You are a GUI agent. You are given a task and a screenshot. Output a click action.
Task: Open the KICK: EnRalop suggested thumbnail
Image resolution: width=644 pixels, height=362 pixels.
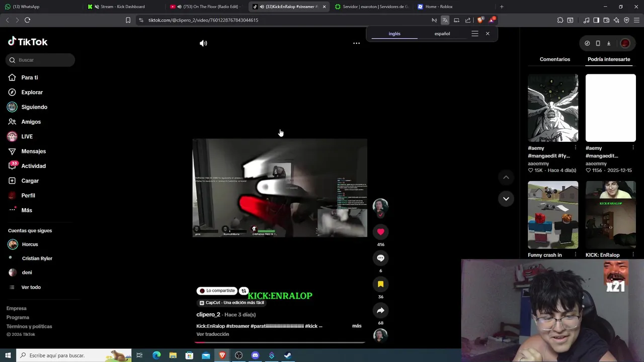pos(611,215)
